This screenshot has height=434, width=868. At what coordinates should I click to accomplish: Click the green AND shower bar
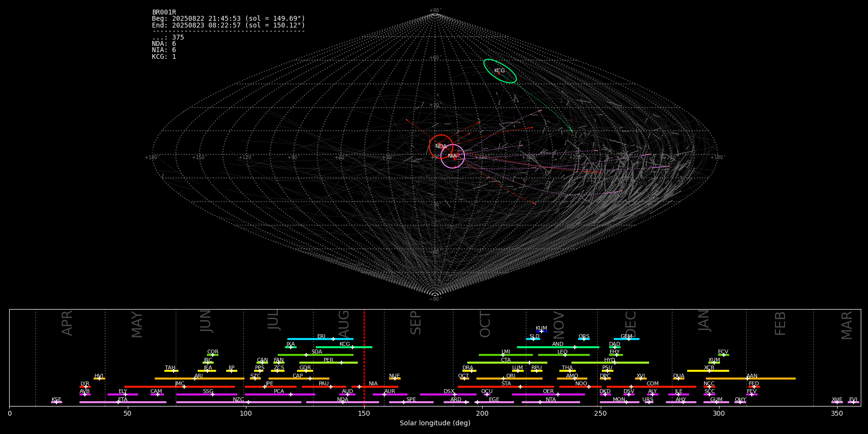click(558, 347)
